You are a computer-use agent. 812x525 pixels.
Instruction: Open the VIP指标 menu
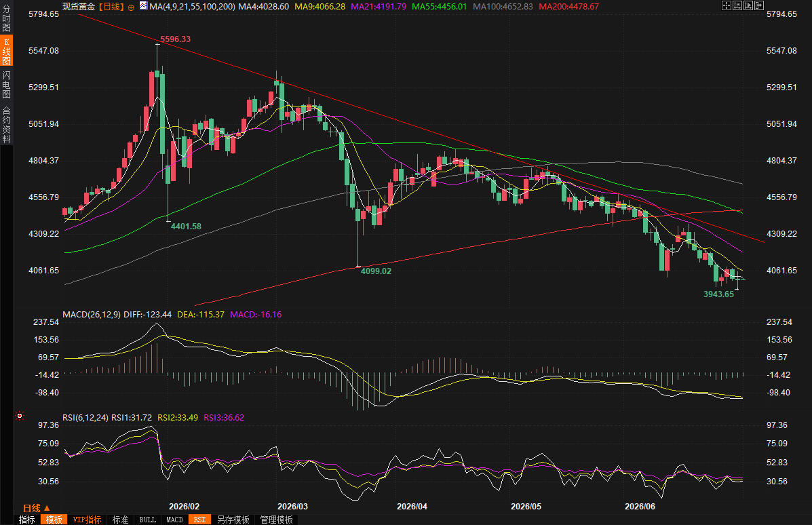coord(87,520)
